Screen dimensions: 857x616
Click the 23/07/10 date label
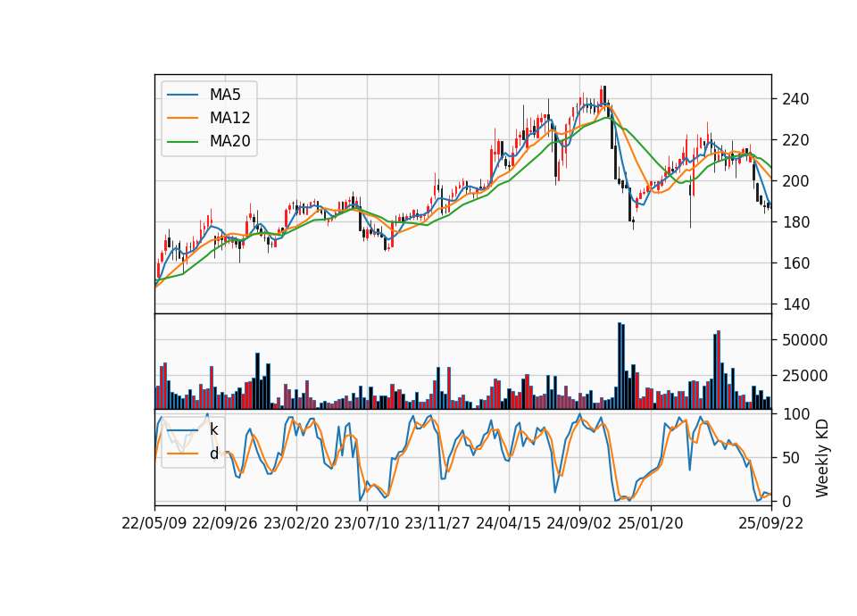tap(367, 523)
